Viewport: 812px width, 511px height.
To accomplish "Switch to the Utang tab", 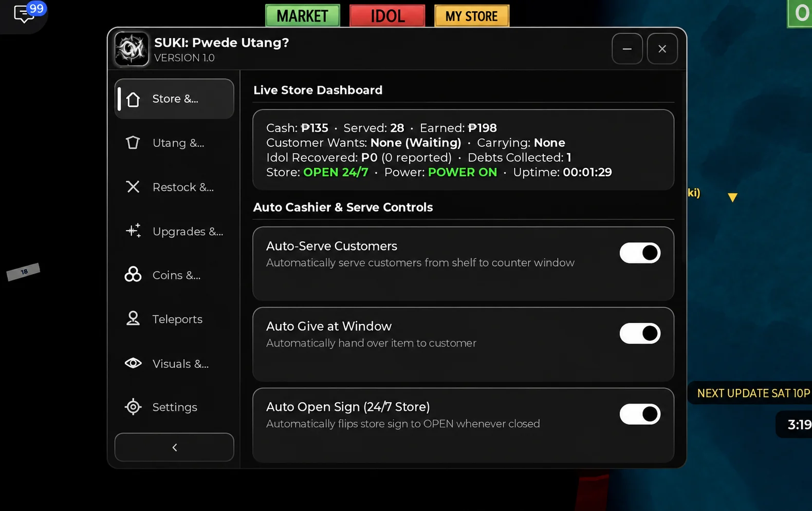I will (178, 143).
